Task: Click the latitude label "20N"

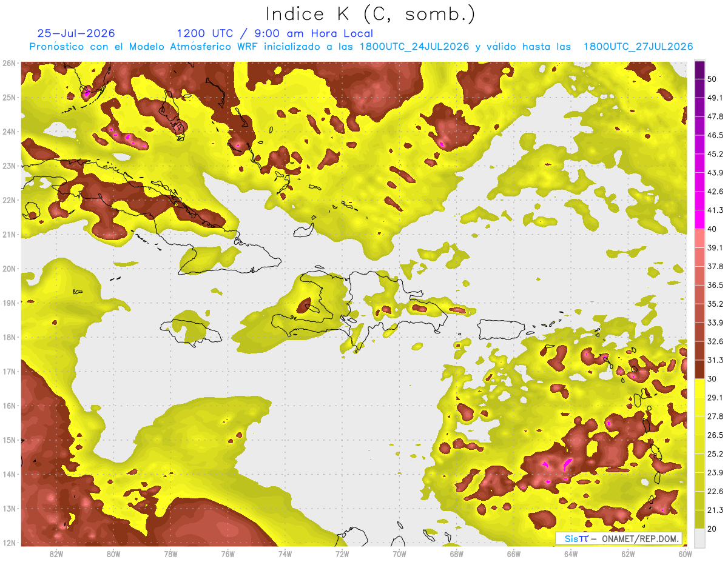Action: tap(9, 269)
